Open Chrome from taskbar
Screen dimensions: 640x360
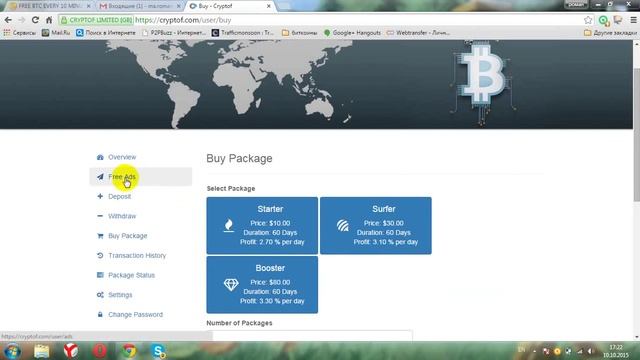pyautogui.click(x=129, y=351)
